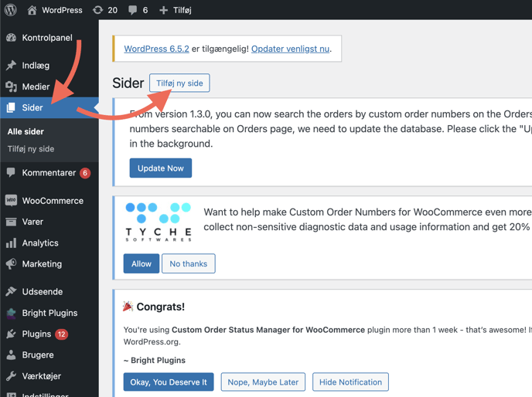Image resolution: width=532 pixels, height=397 pixels.
Task: Open the Marketing menu
Action: click(x=42, y=264)
